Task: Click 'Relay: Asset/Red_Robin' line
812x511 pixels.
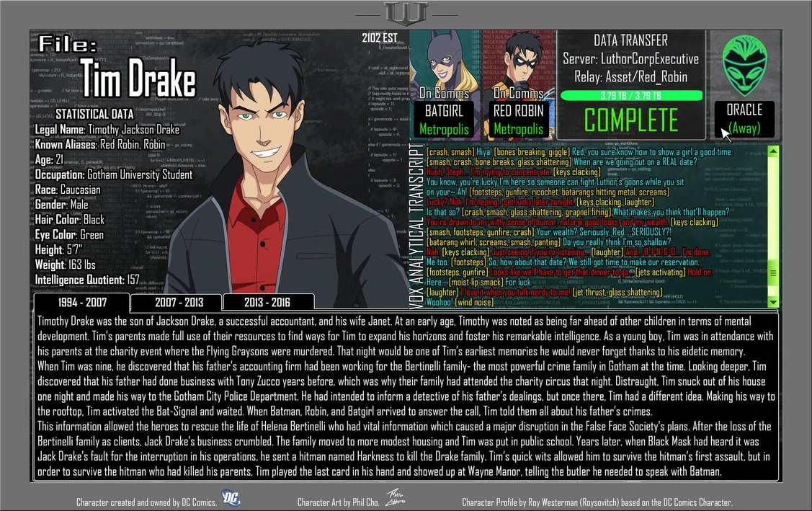Action: pos(630,77)
